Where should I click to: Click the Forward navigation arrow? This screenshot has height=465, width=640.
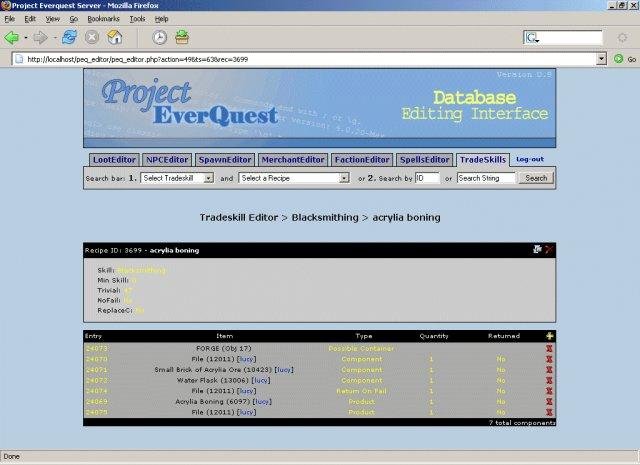pyautogui.click(x=40, y=38)
